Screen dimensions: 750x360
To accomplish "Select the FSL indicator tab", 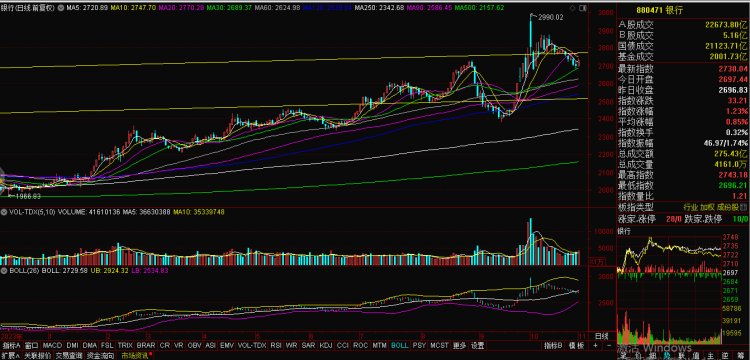I will (107, 345).
